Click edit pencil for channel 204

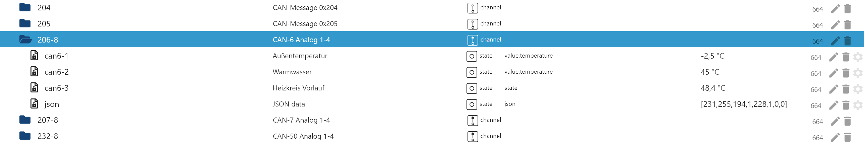[x=835, y=9]
